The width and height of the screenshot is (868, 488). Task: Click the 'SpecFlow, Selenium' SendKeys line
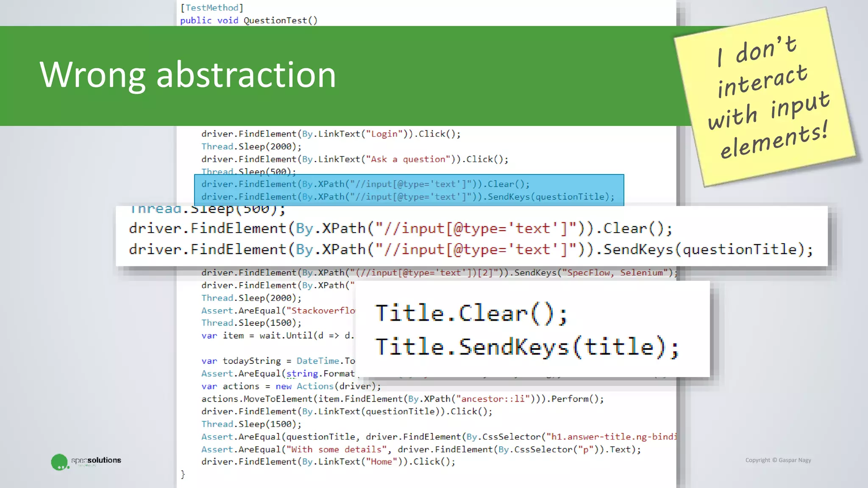tap(439, 273)
